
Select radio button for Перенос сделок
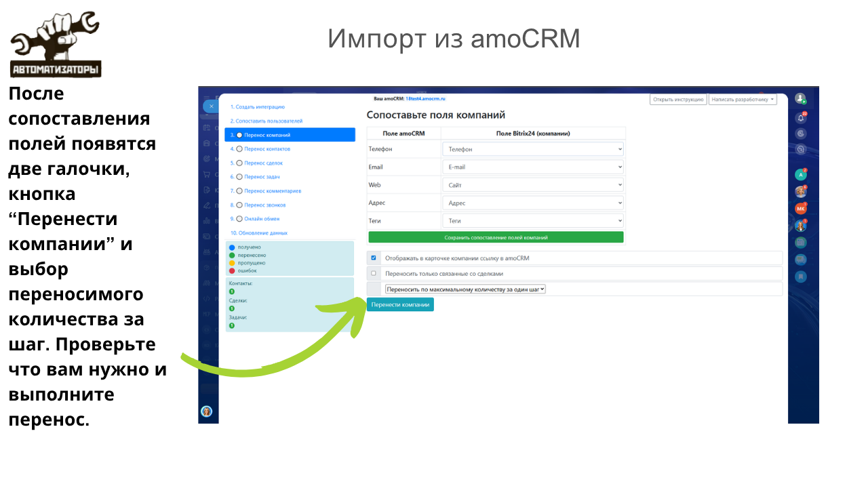(x=239, y=163)
